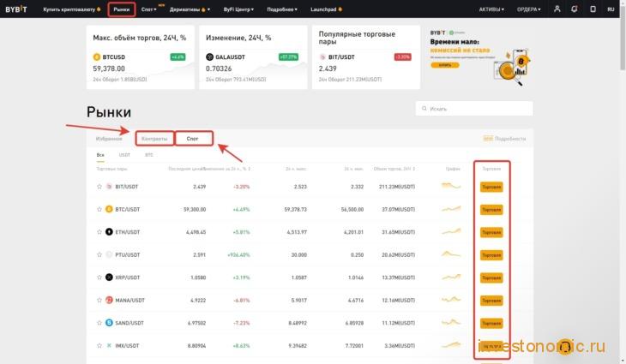
Task: Click Торговля button for BIT/USDT
Action: point(491,187)
